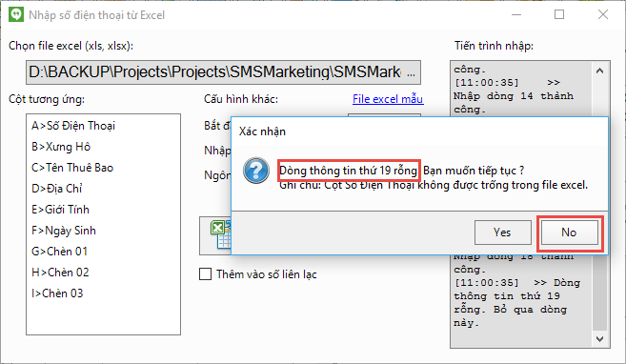Image resolution: width=626 pixels, height=364 pixels.
Task: Click the 'Nhập dòng 14 thành' log line
Action: (x=514, y=96)
